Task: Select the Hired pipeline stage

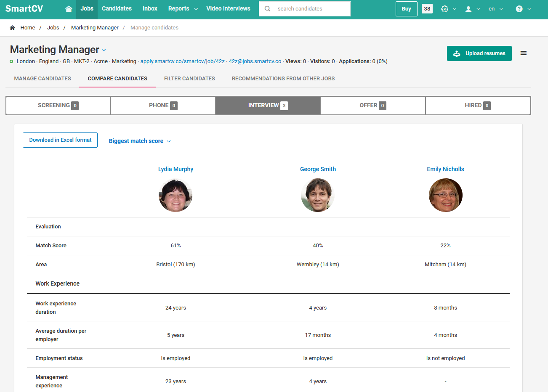Action: click(x=478, y=106)
